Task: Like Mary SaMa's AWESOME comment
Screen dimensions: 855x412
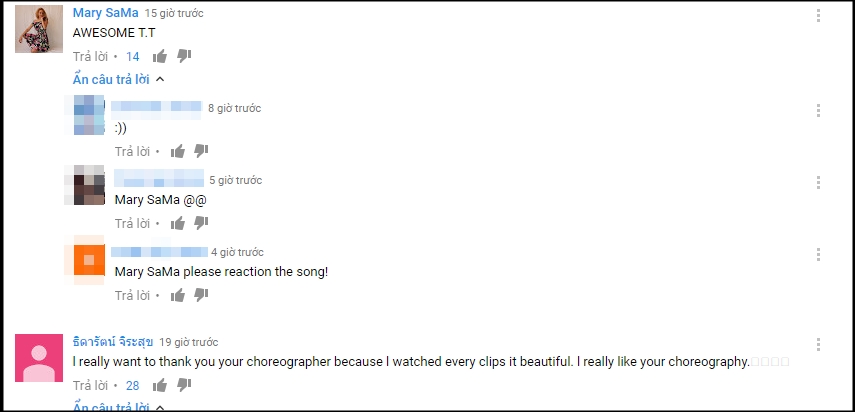Action: pyautogui.click(x=160, y=56)
